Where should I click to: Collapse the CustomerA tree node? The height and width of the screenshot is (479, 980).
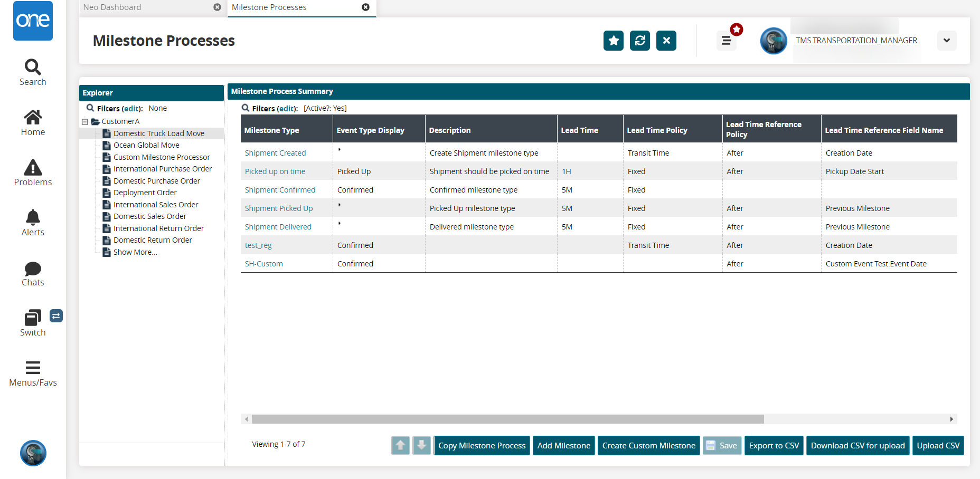tap(84, 122)
